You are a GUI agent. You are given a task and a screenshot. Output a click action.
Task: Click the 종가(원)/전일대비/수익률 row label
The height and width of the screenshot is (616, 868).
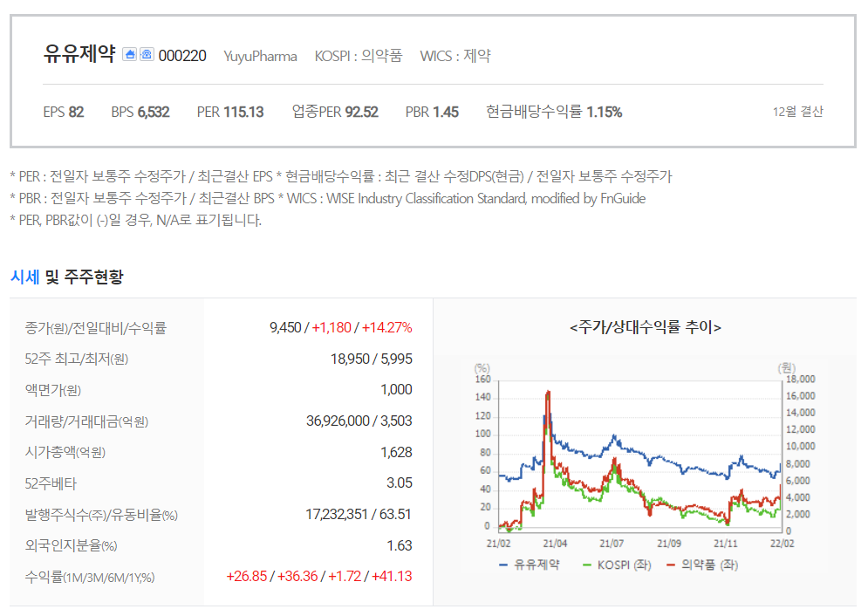coord(96,328)
